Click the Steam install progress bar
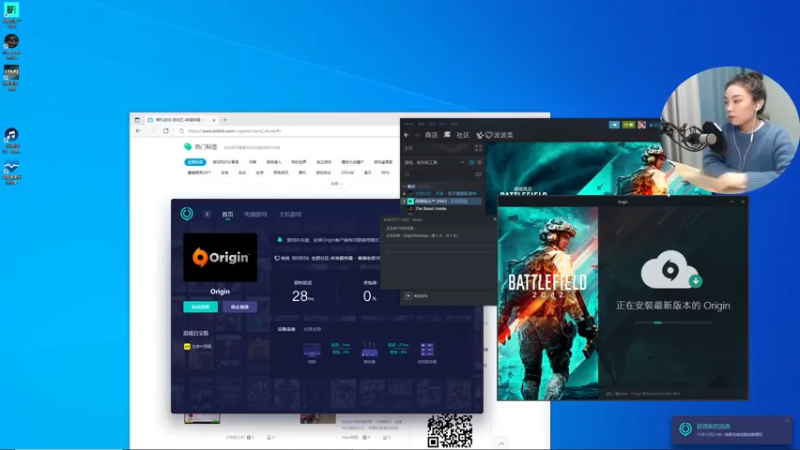 tap(440, 248)
